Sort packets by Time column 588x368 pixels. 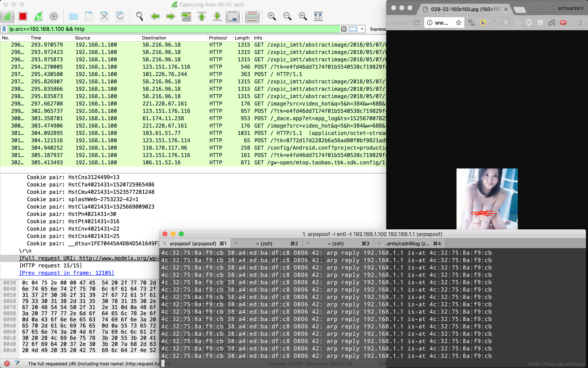(x=51, y=38)
